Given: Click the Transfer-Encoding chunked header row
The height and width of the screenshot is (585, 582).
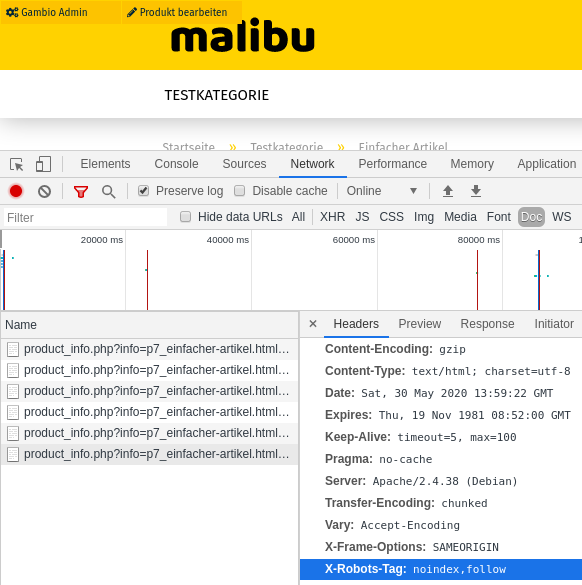Looking at the screenshot, I should tap(406, 503).
